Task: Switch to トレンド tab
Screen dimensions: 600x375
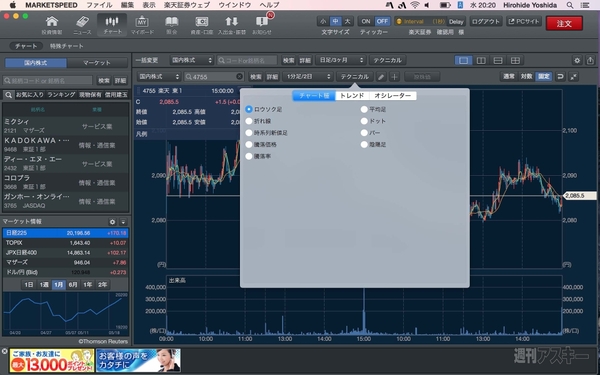Action: 352,96
